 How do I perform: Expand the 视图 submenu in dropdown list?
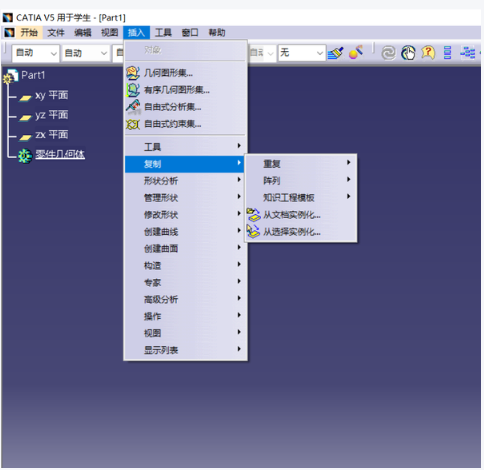coord(185,333)
